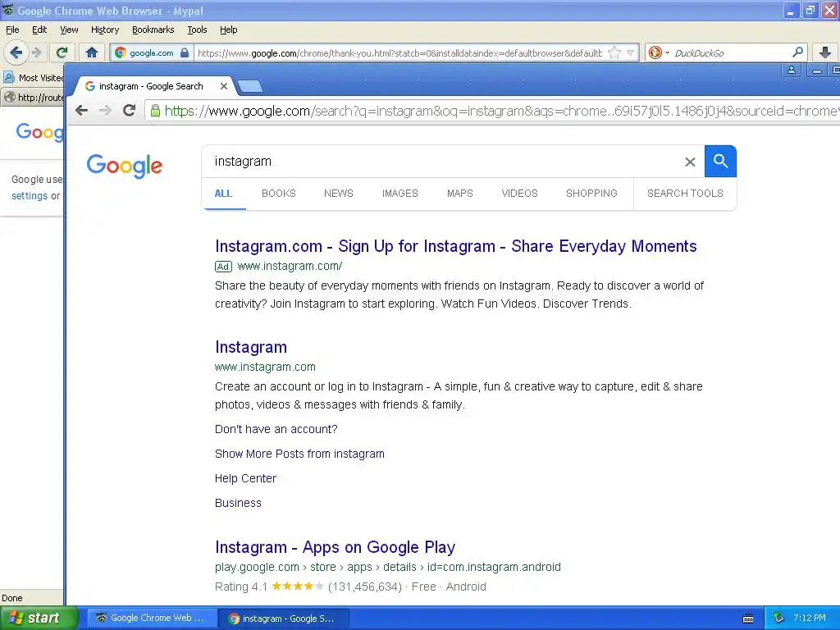The height and width of the screenshot is (630, 840).
Task: Click the 7:12 PM taskbar clock
Action: tap(810, 619)
